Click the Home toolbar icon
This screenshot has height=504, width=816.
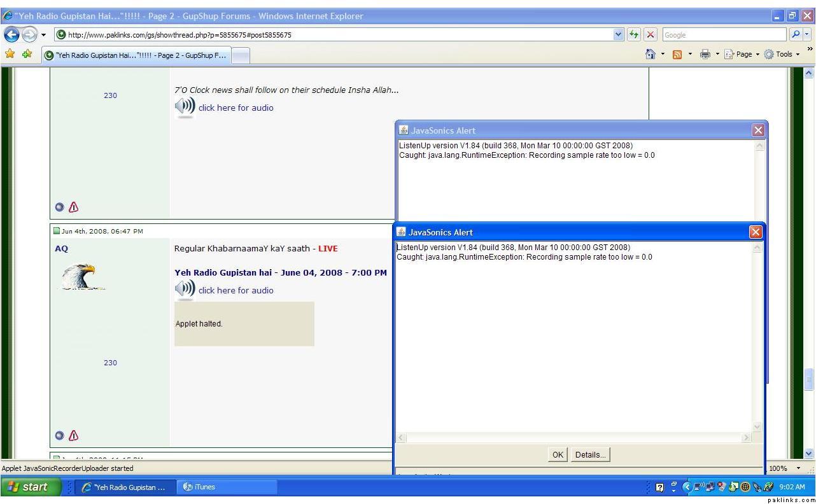651,55
